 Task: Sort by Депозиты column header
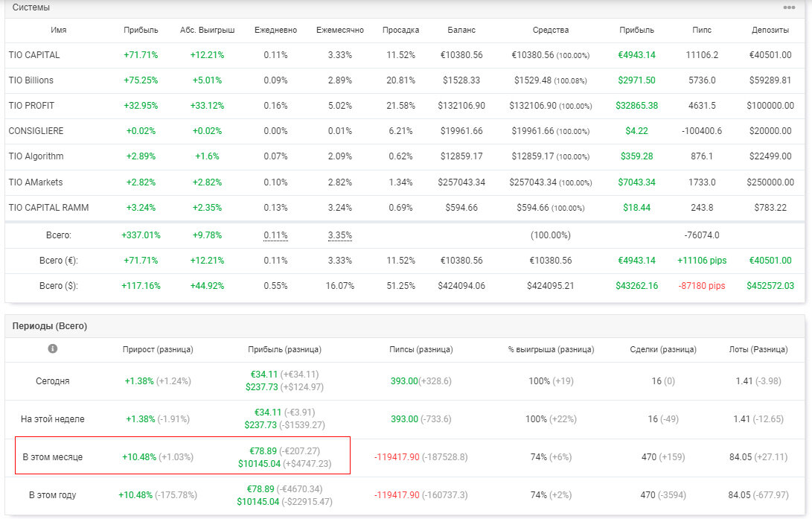pos(770,30)
